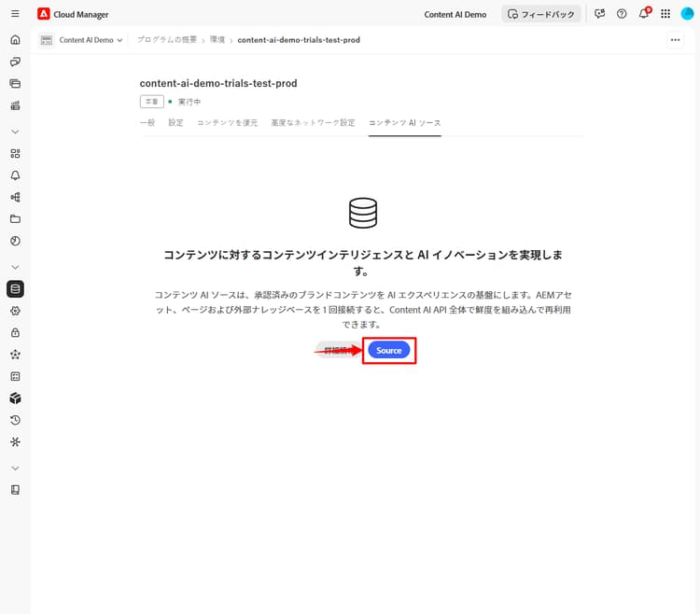Viewport: 700px width, 614px height.
Task: Open the star network sidebar icon
Action: click(15, 355)
